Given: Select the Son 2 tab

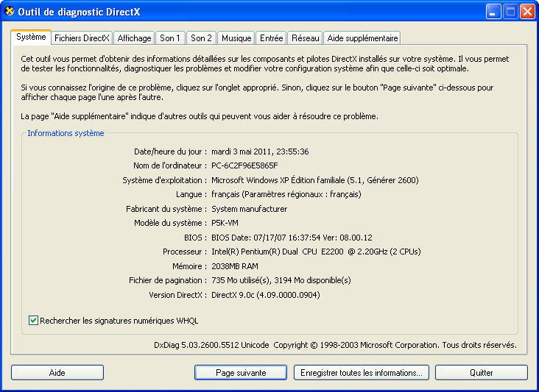Looking at the screenshot, I should (202, 38).
